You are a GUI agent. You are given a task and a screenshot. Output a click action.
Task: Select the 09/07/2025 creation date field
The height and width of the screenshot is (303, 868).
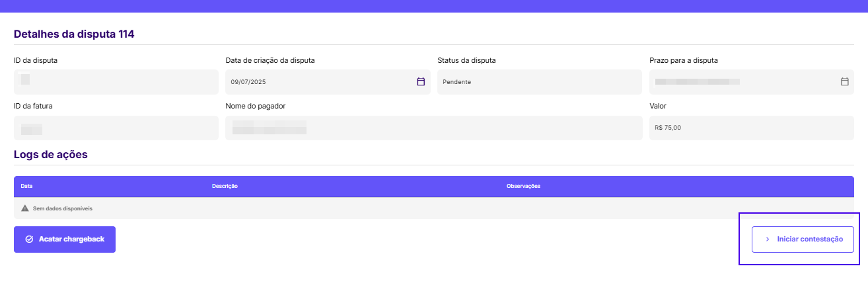(317, 81)
